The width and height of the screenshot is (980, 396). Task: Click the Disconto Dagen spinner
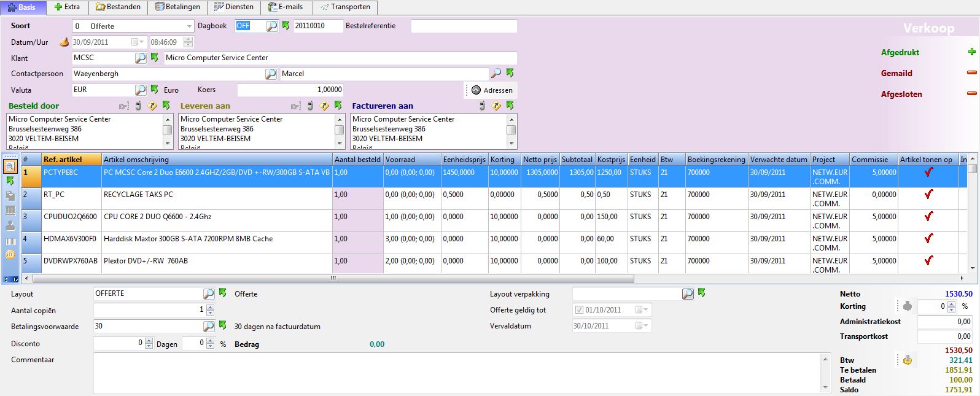(148, 343)
